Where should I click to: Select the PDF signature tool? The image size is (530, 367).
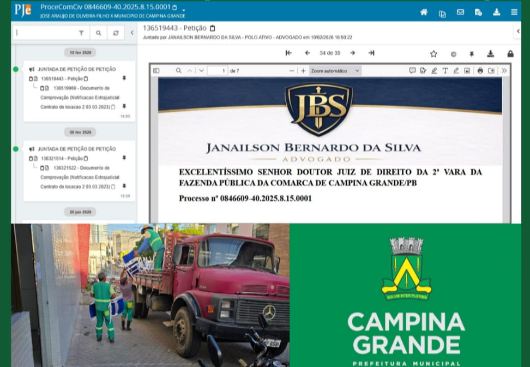tap(423, 71)
